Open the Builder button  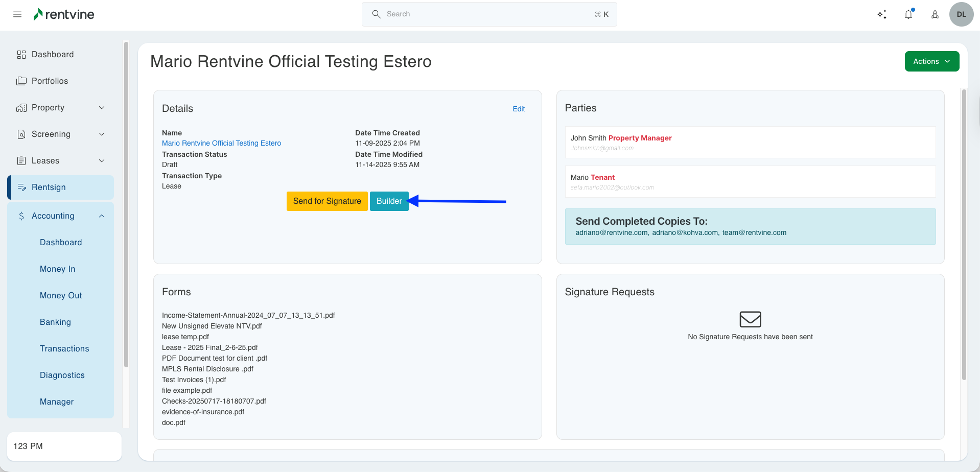389,201
